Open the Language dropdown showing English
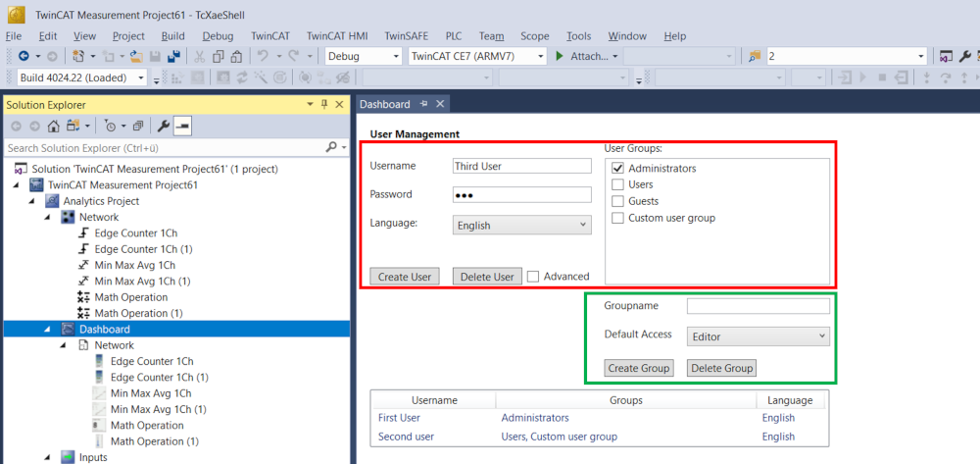 [522, 226]
